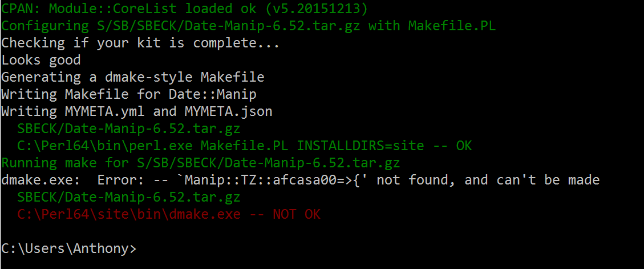This screenshot has height=269, width=644.
Task: Click the 'Running make for' green line
Action: (x=200, y=163)
